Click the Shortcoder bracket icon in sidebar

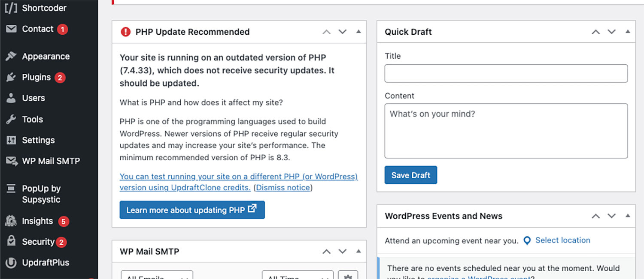11,8
